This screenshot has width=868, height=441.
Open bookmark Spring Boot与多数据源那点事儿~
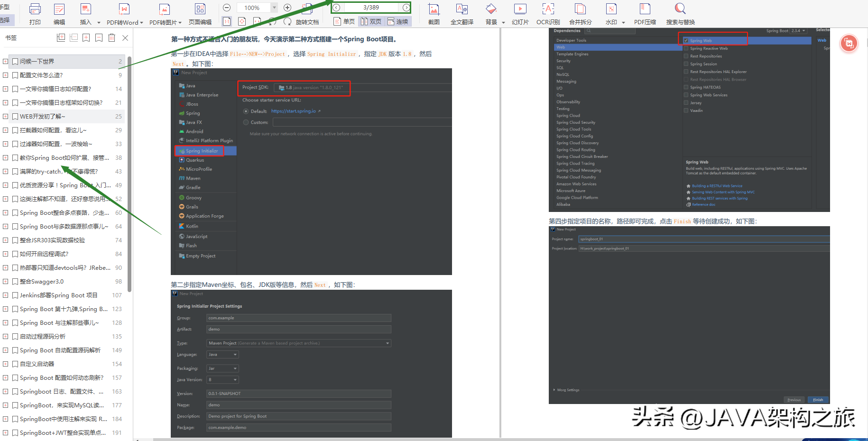(x=64, y=226)
